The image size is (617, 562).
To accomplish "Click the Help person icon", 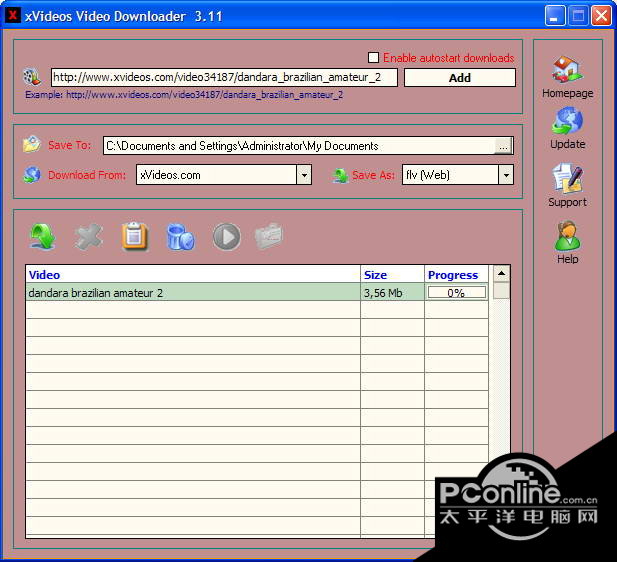I will click(x=567, y=236).
